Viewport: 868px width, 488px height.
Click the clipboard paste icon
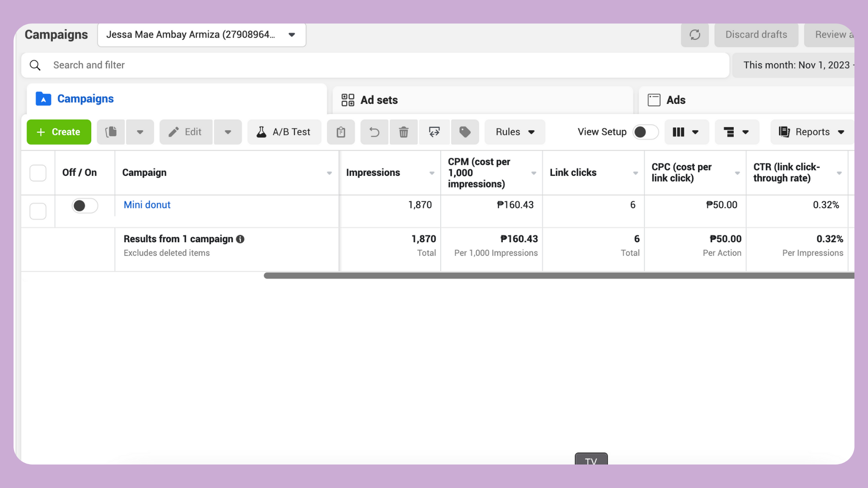pyautogui.click(x=341, y=132)
